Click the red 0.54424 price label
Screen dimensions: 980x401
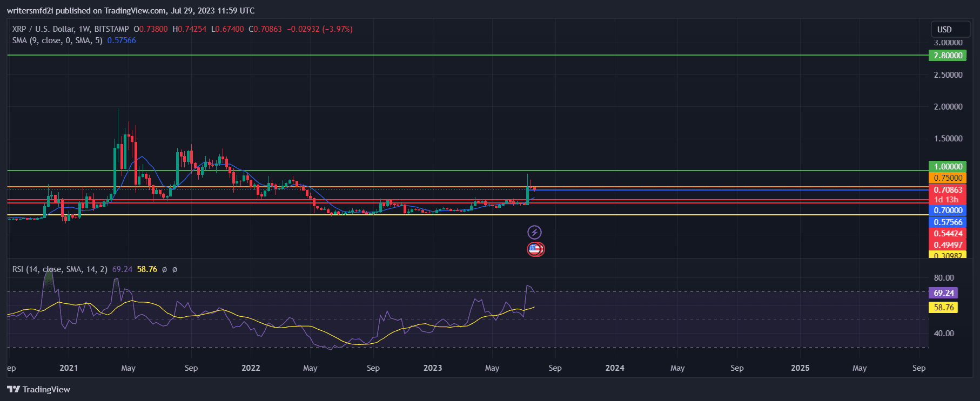[x=948, y=234]
